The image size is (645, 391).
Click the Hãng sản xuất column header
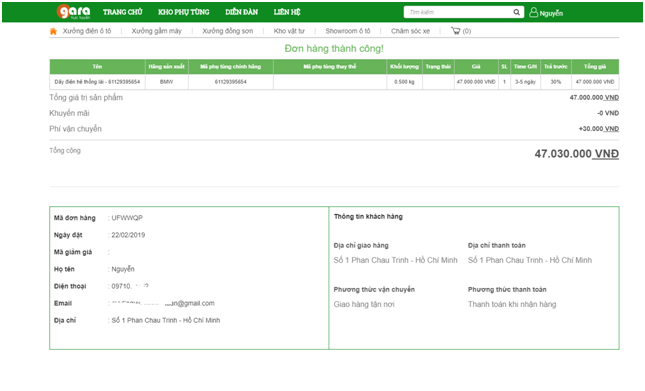coord(167,67)
